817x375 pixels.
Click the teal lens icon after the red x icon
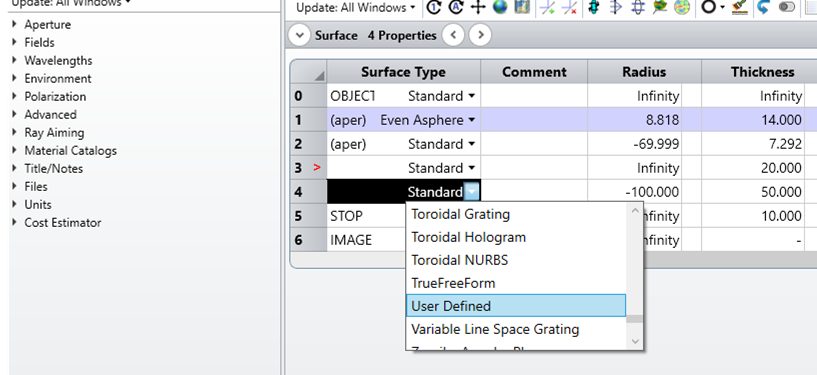pyautogui.click(x=593, y=7)
